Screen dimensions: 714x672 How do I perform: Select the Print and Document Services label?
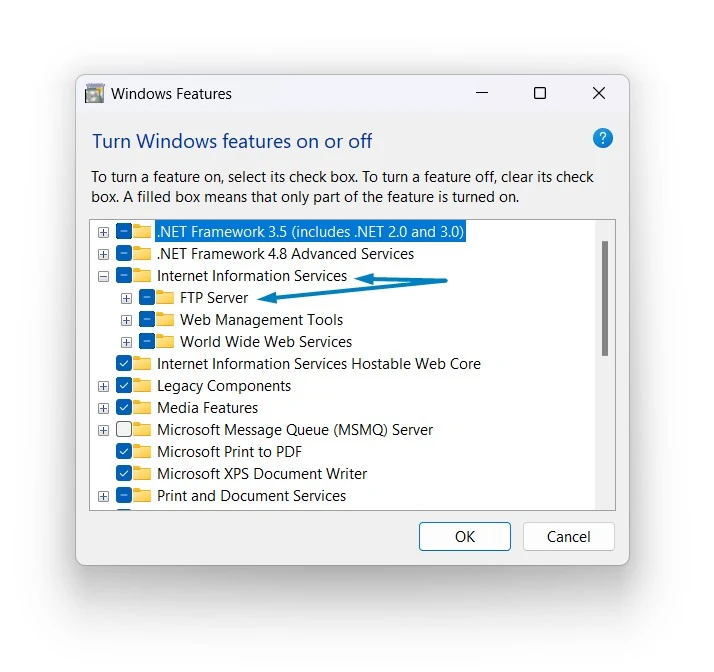251,495
